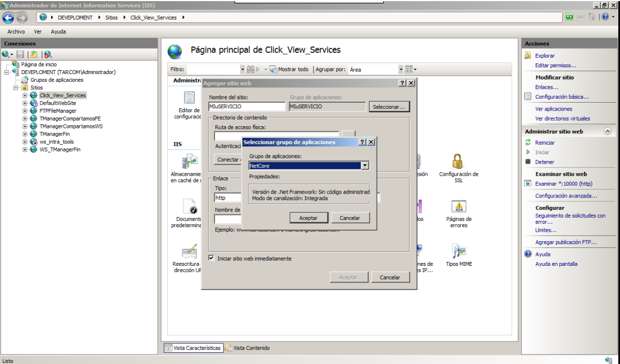Select WS_TManagerFin site in tree

click(x=59, y=149)
